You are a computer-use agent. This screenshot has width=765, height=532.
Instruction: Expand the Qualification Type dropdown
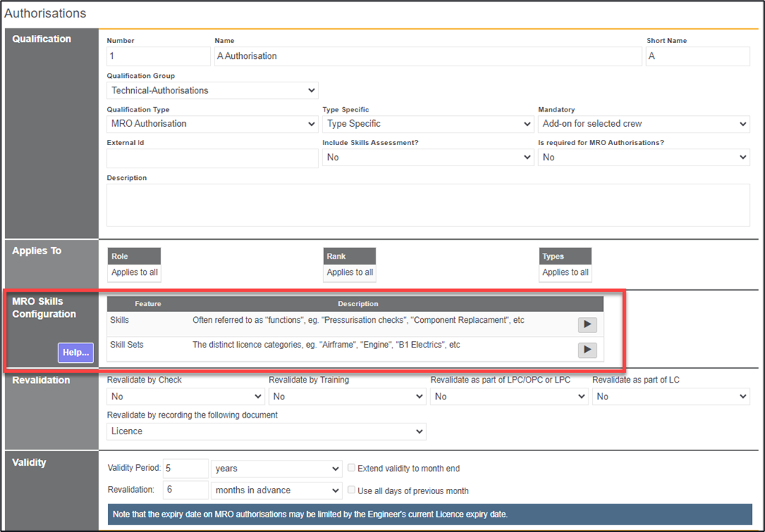(212, 124)
